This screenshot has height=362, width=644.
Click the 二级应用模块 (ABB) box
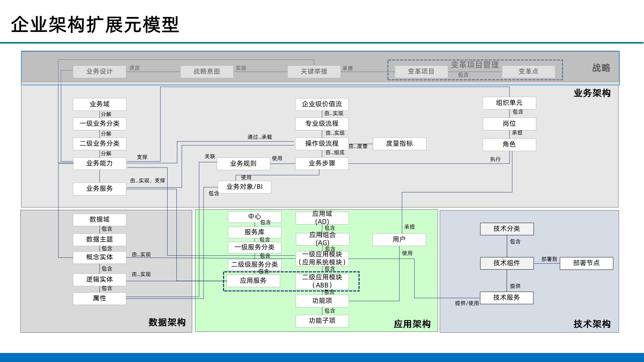pyautogui.click(x=322, y=281)
